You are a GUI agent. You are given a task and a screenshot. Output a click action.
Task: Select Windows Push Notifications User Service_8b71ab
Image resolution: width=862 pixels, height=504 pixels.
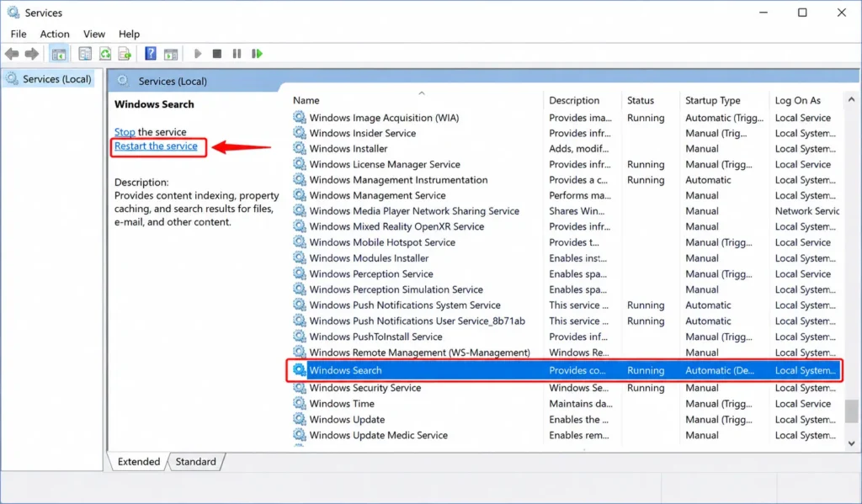click(417, 321)
